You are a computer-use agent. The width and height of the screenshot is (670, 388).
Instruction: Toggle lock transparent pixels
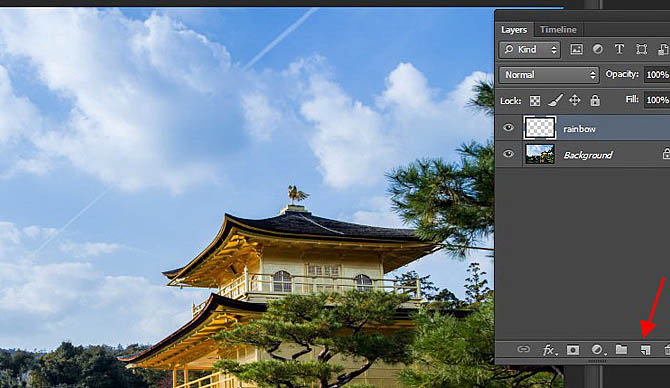coord(535,101)
